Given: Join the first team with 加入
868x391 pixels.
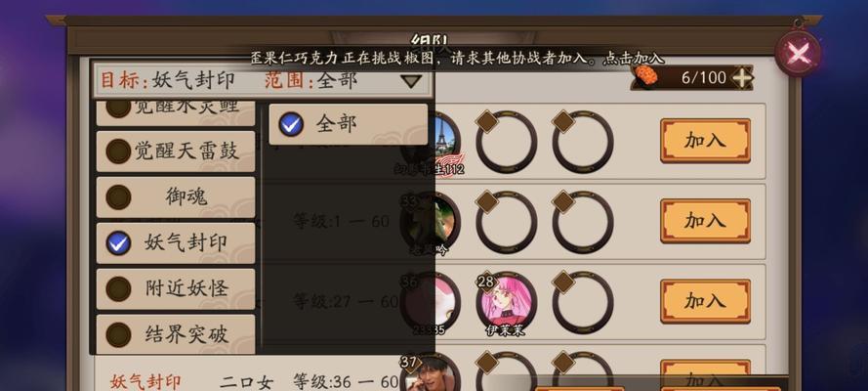Looking at the screenshot, I should click(705, 141).
